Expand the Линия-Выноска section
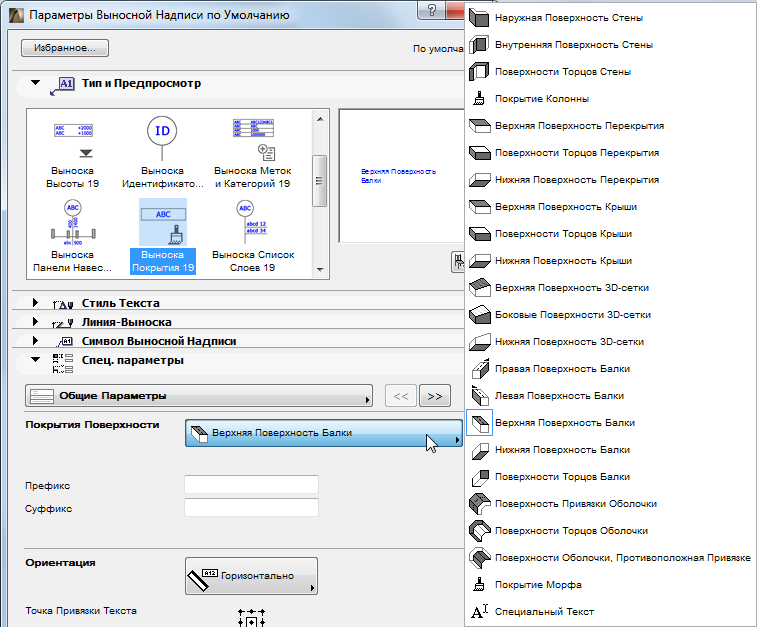Image resolution: width=757 pixels, height=627 pixels. [35, 321]
